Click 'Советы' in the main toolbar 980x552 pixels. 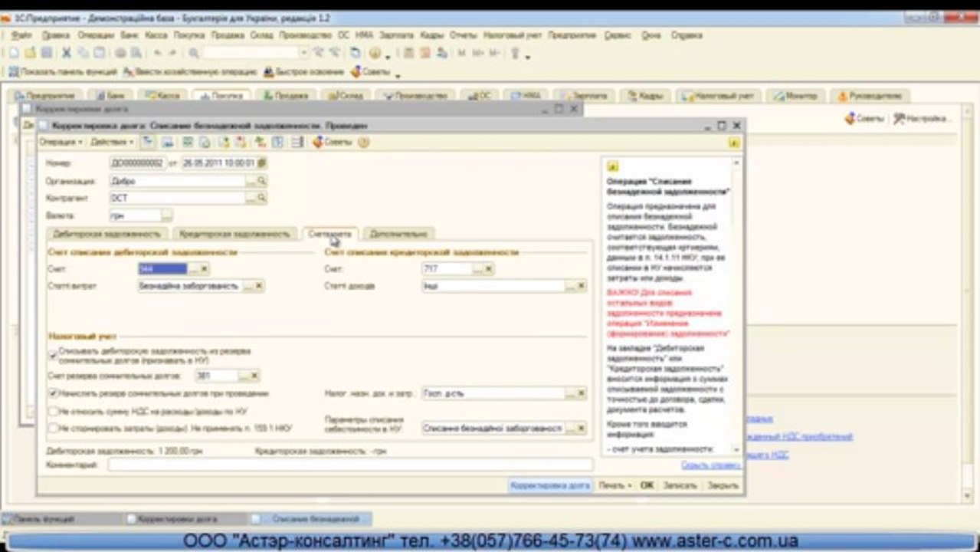[x=372, y=72]
